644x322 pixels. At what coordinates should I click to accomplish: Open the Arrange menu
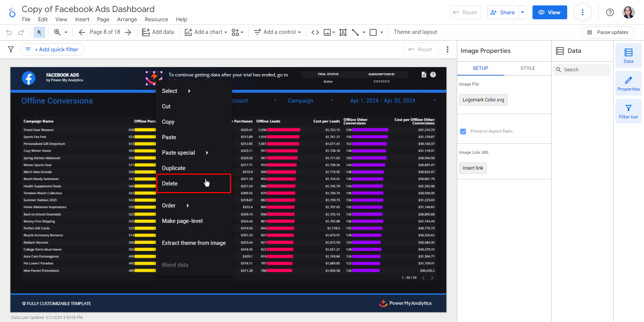[127, 20]
